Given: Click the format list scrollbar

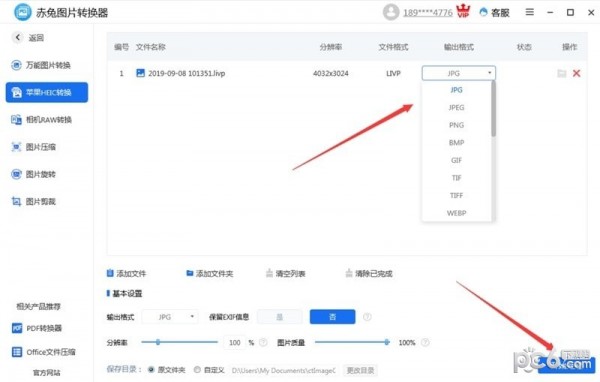Looking at the screenshot, I should [494, 109].
